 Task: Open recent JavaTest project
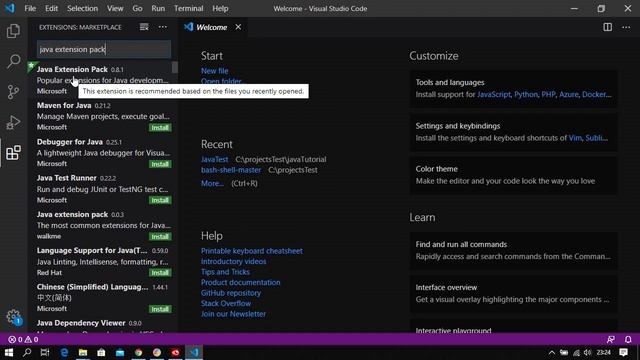click(x=214, y=159)
